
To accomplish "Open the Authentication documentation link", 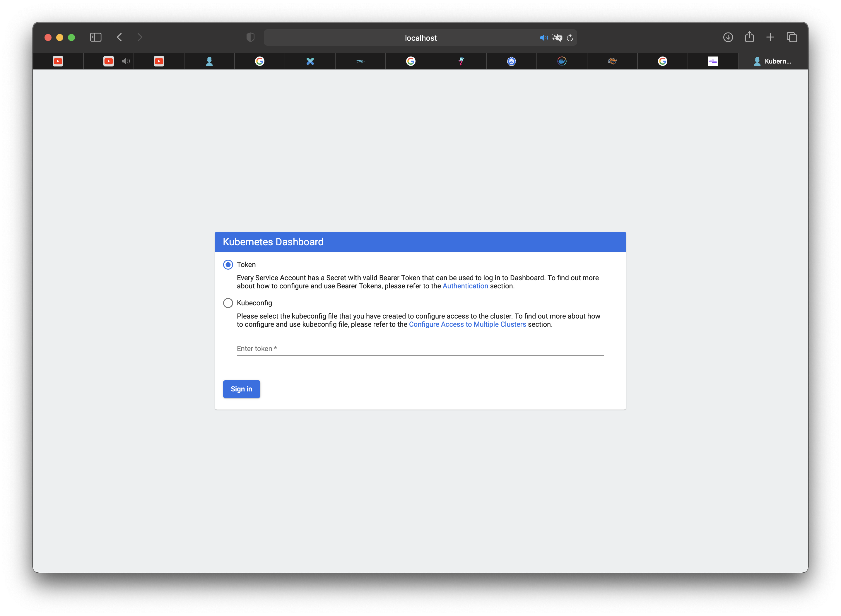I will pyautogui.click(x=465, y=286).
